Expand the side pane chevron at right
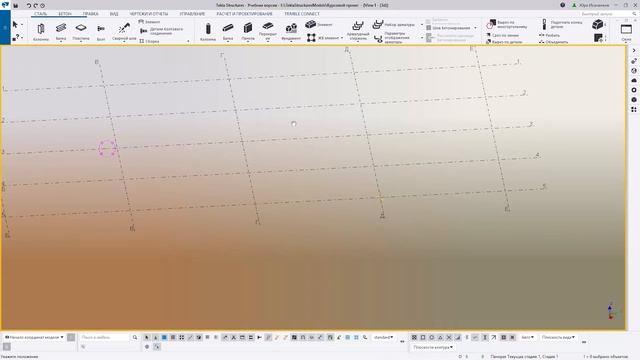 coord(634,50)
